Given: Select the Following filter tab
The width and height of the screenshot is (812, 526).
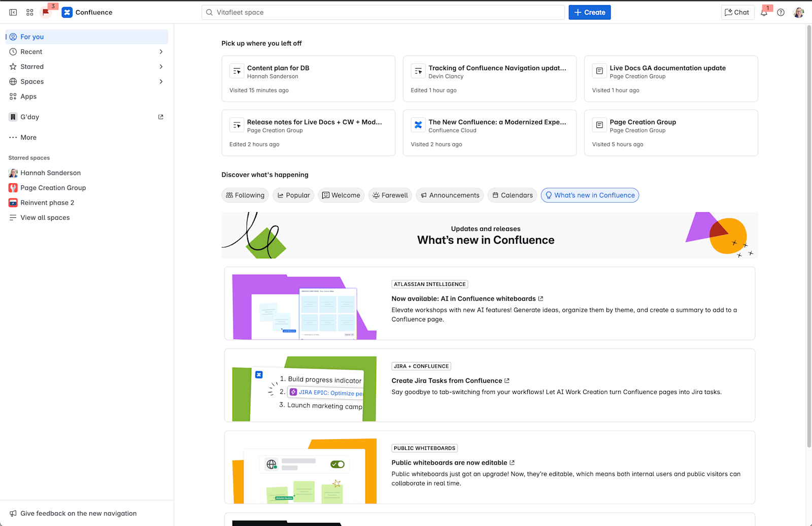Looking at the screenshot, I should (x=245, y=195).
